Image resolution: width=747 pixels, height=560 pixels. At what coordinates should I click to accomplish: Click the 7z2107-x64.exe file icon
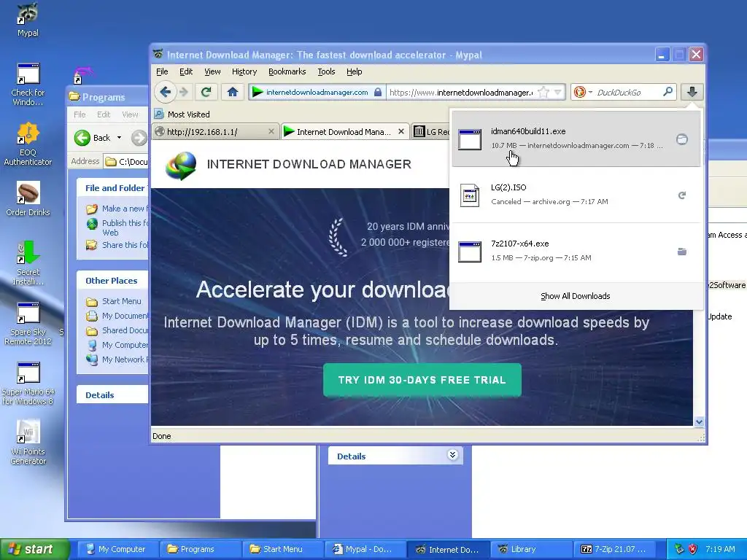[470, 252]
